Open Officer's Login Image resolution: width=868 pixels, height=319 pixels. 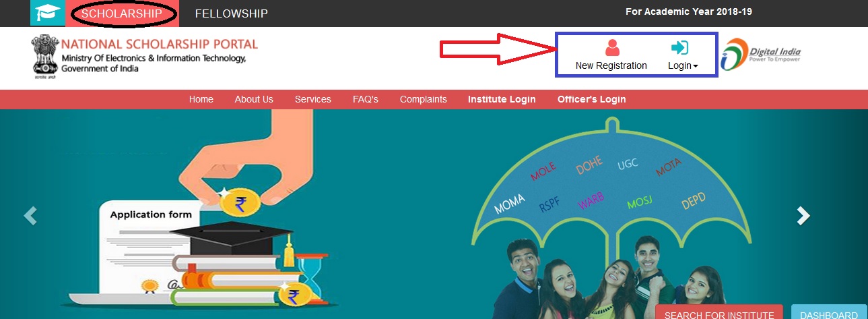tap(592, 99)
